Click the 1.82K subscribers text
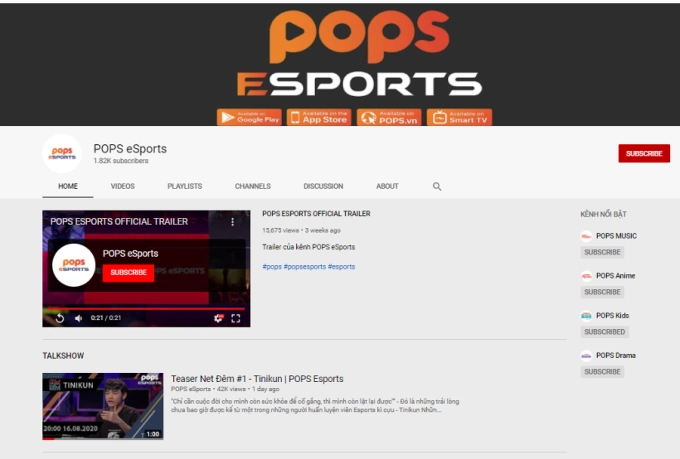The height and width of the screenshot is (459, 680). [121, 161]
